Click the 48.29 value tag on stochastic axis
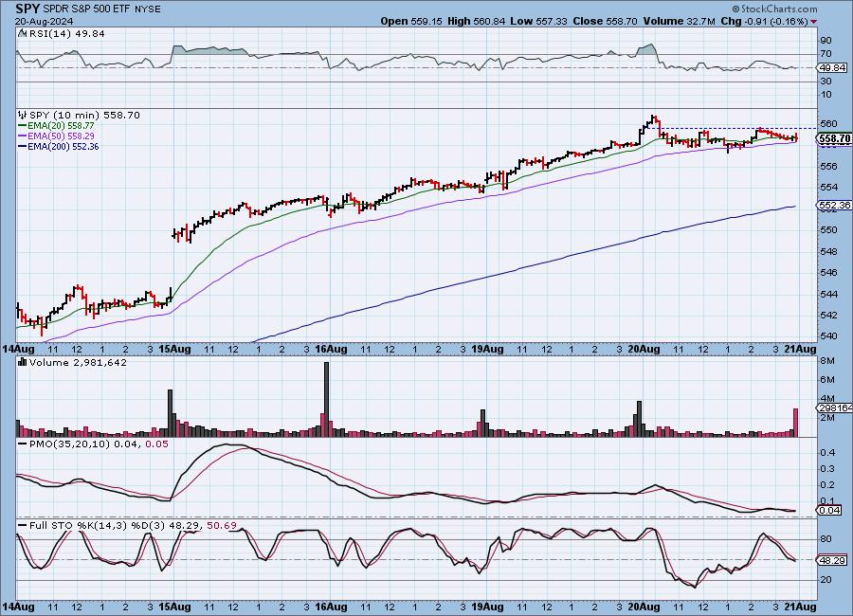 (833, 560)
